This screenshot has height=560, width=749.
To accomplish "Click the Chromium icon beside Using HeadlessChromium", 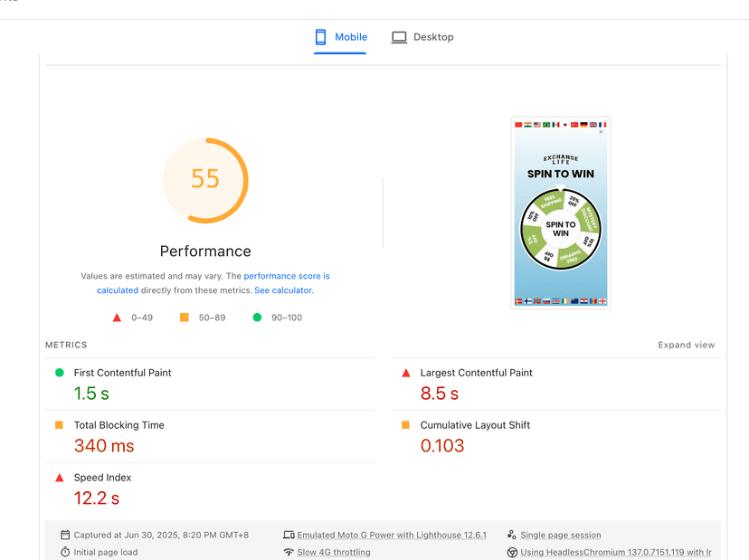I will 512,552.
